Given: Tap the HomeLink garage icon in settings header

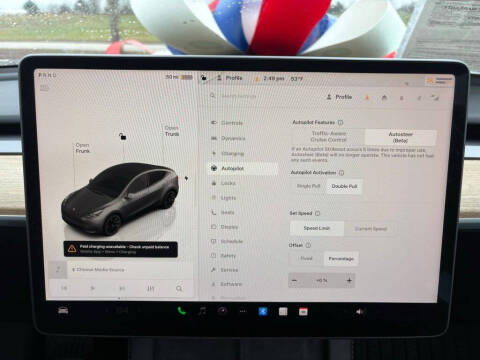Looking at the screenshot, I should tap(384, 97).
